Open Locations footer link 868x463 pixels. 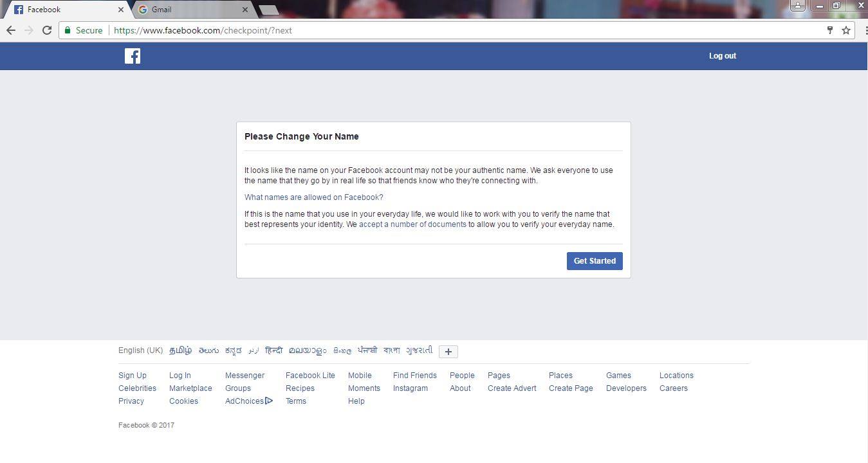point(676,376)
